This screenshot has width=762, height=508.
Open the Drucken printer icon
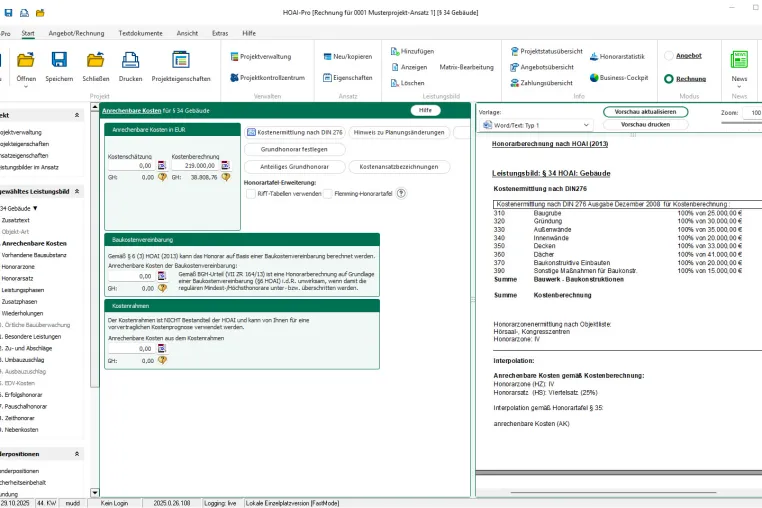pos(130,60)
